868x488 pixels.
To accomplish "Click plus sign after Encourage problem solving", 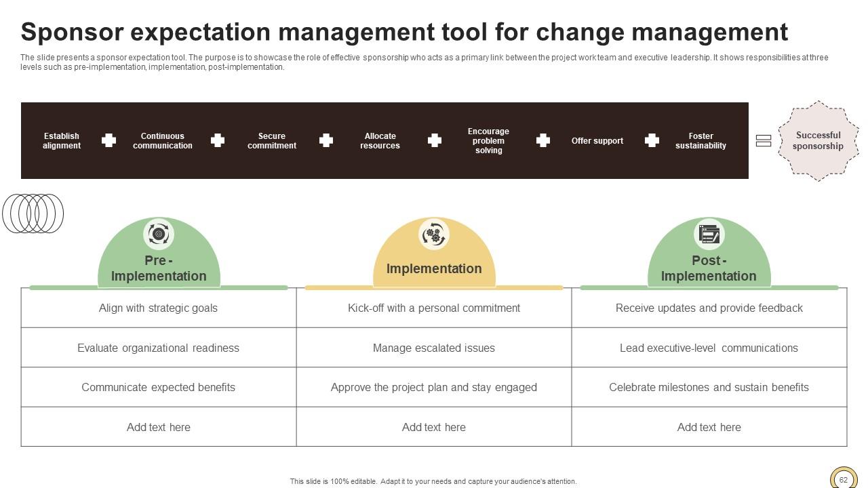I will click(x=543, y=140).
